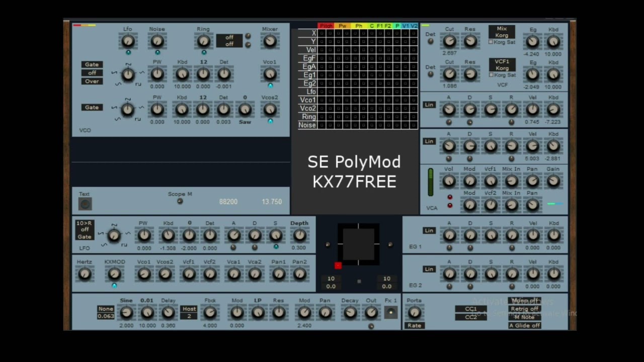Adjust the VCA Gain knob
This screenshot has width=644, height=362.
coord(553,181)
